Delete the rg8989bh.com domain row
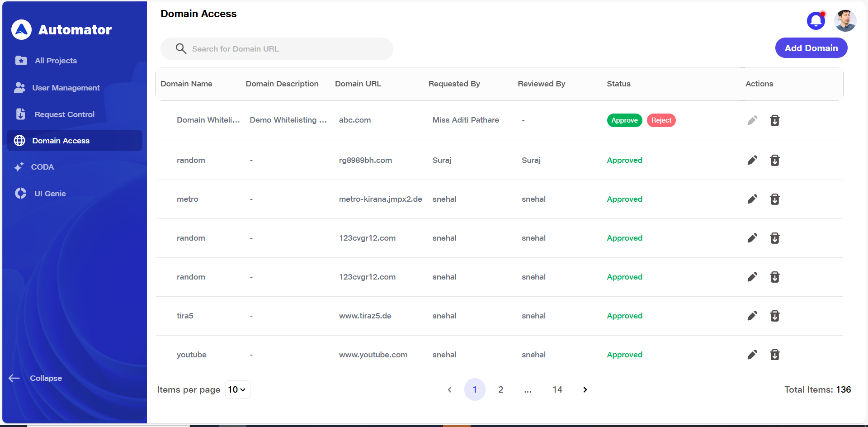This screenshot has width=868, height=427. click(x=774, y=161)
